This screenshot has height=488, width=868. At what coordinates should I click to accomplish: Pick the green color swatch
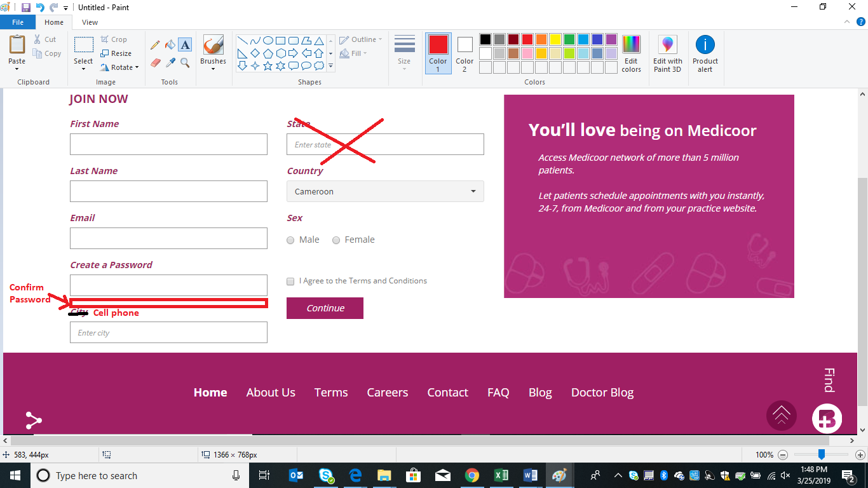pyautogui.click(x=569, y=39)
